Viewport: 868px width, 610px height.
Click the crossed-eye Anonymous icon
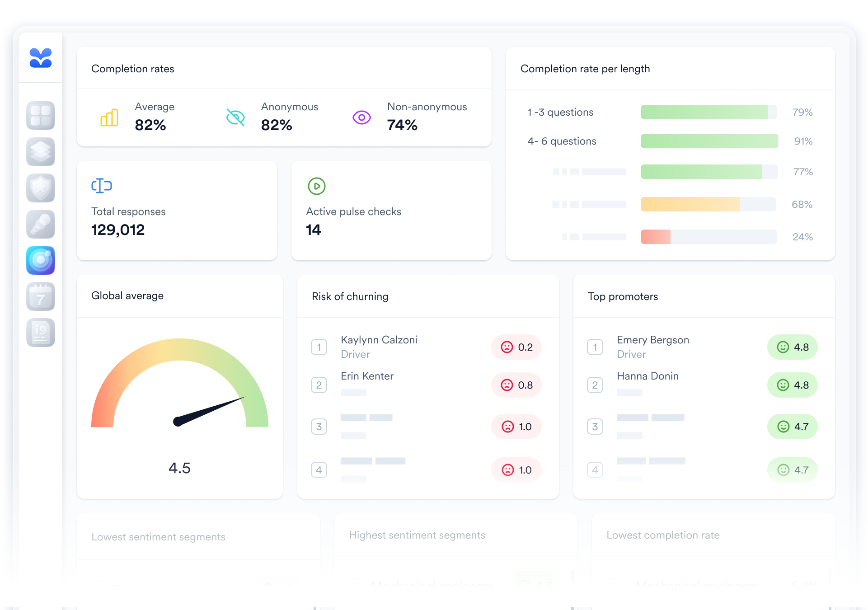235,117
